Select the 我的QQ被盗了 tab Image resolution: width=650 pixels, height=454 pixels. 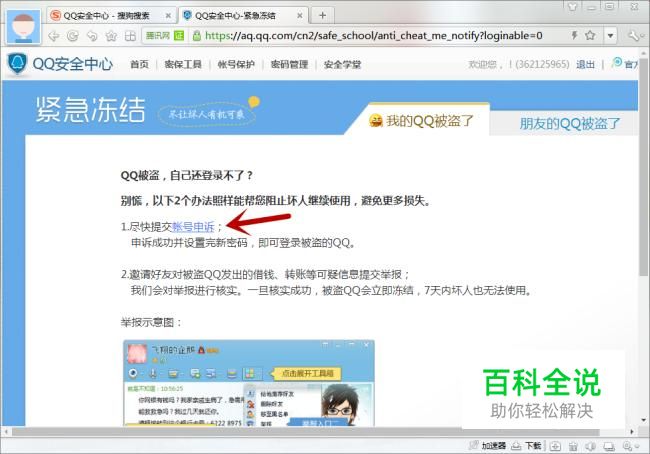421,121
